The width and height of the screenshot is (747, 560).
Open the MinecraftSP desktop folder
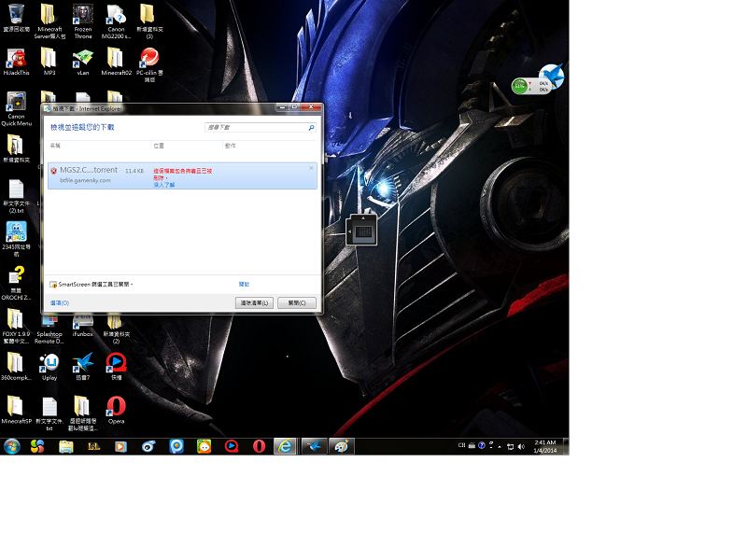pos(16,410)
